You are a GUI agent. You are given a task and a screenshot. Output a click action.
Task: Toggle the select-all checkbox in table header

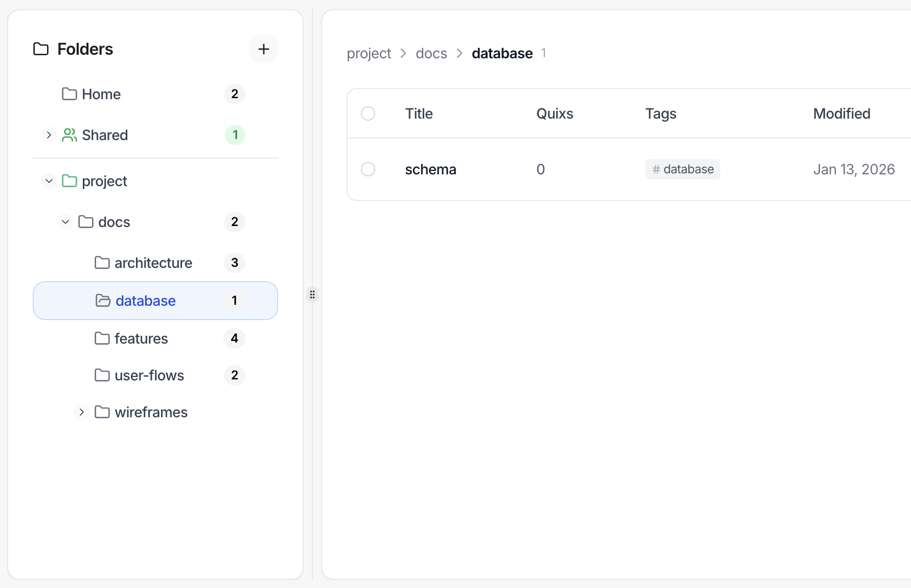[x=368, y=114]
